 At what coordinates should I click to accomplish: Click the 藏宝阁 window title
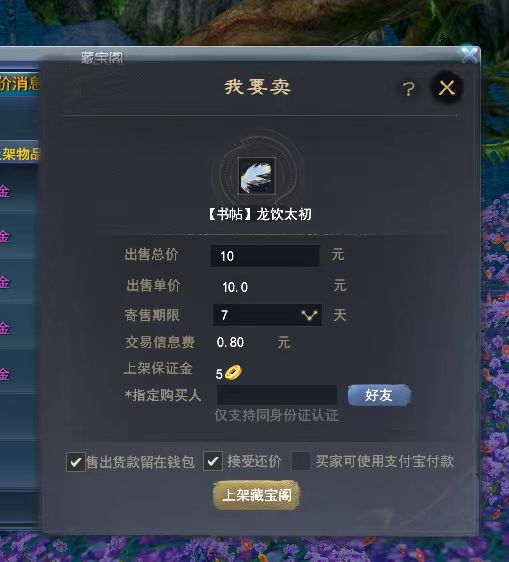pyautogui.click(x=102, y=57)
